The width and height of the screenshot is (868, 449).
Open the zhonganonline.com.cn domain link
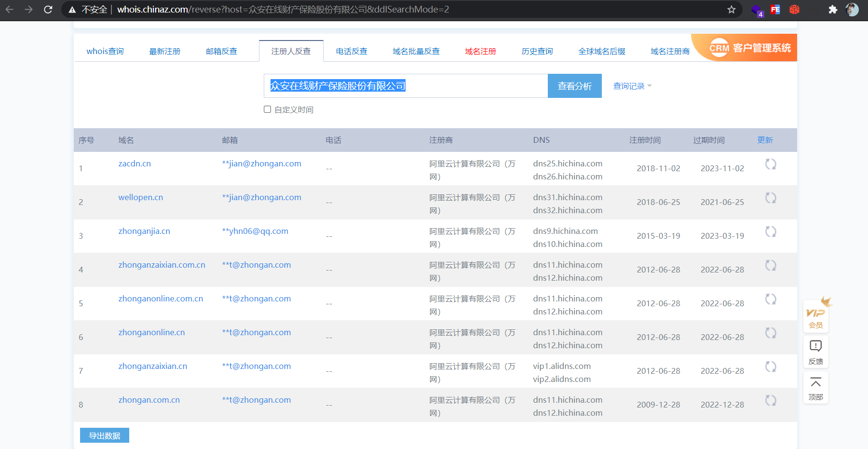[161, 299]
